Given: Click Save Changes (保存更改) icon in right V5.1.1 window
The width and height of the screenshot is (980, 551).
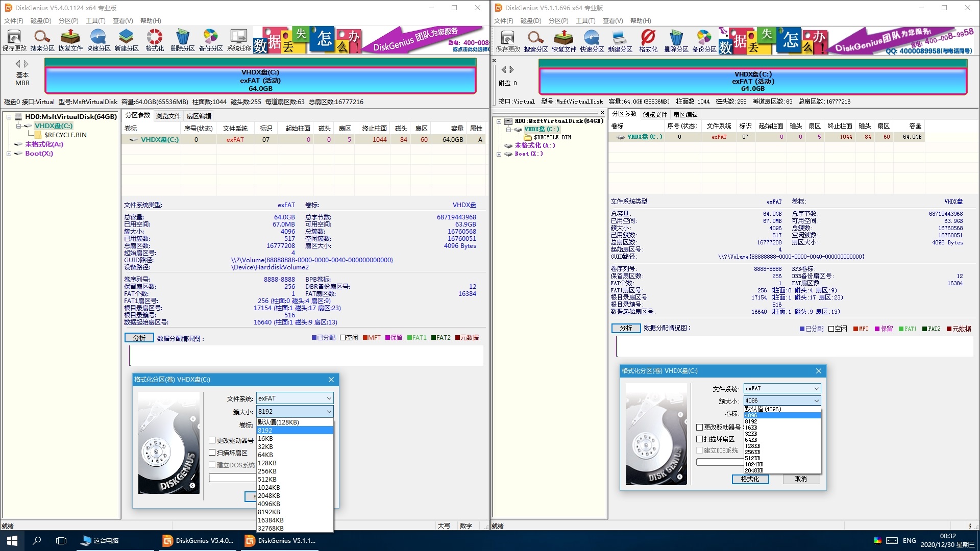Looking at the screenshot, I should (x=508, y=41).
